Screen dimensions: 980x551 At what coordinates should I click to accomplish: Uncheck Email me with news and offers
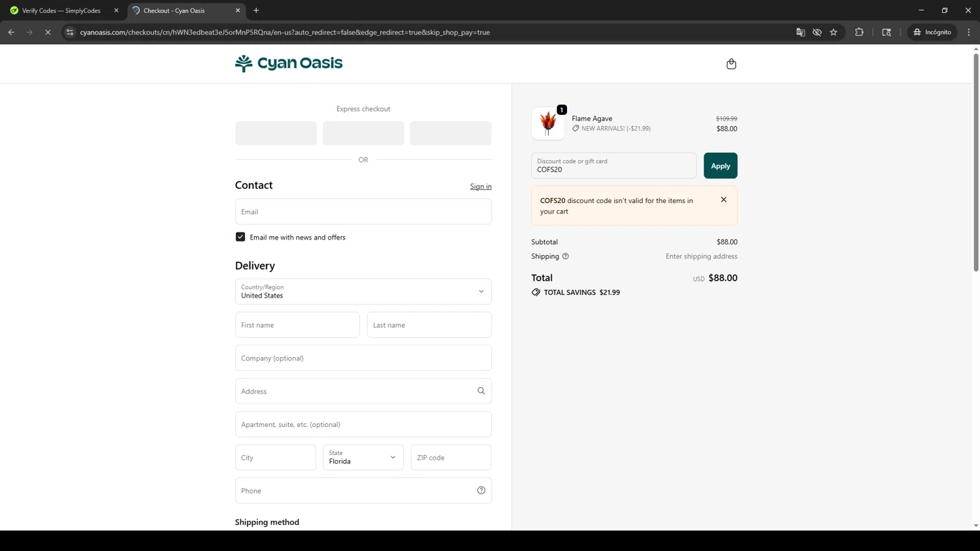tap(240, 237)
